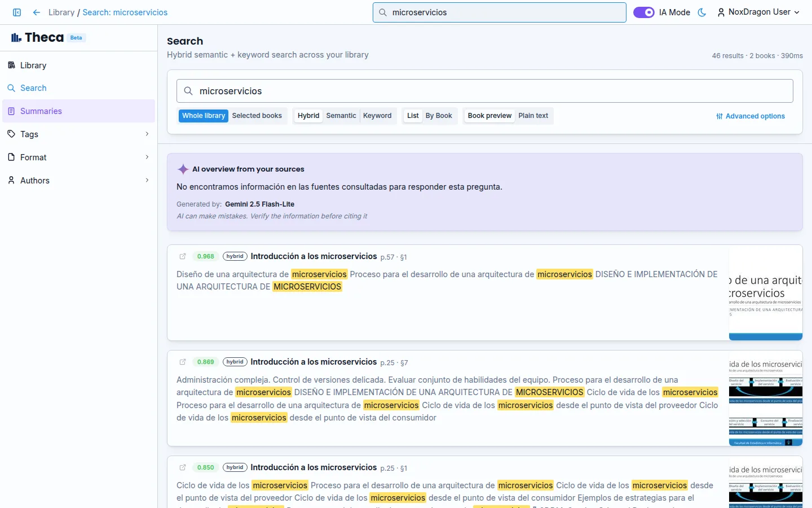Go to Library breadcrumb

(61, 12)
